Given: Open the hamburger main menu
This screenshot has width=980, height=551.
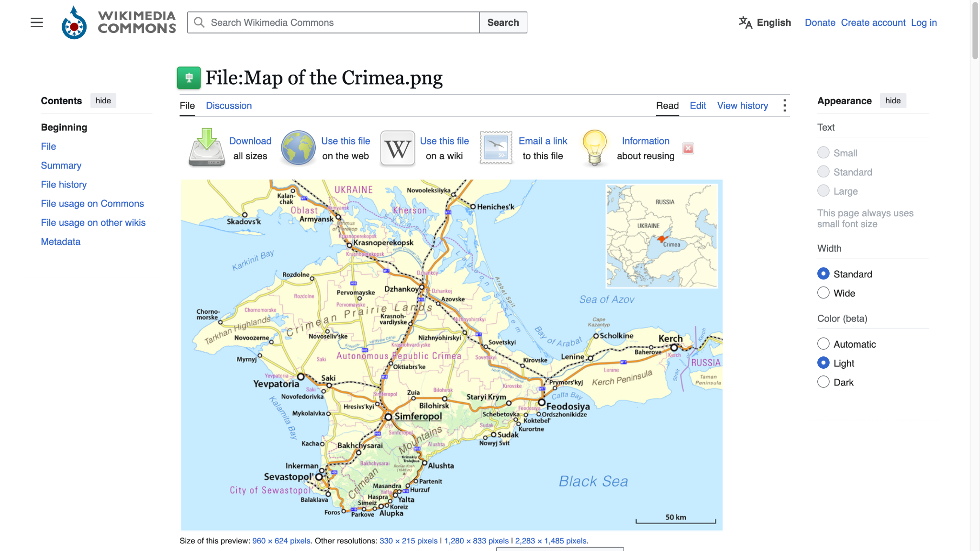Looking at the screenshot, I should pos(37,22).
